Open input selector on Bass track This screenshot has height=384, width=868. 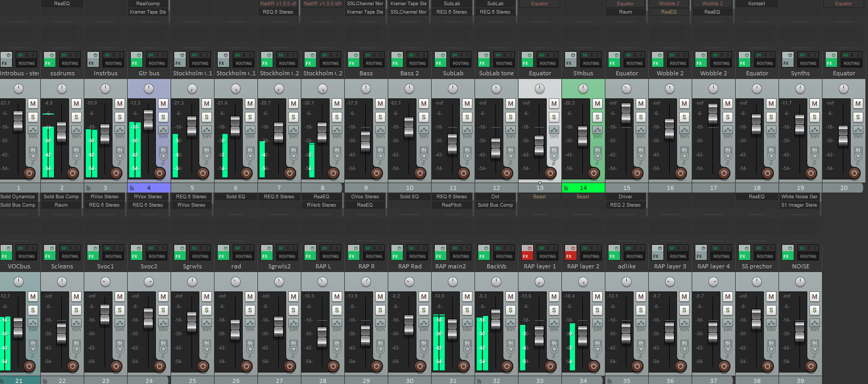click(380, 153)
